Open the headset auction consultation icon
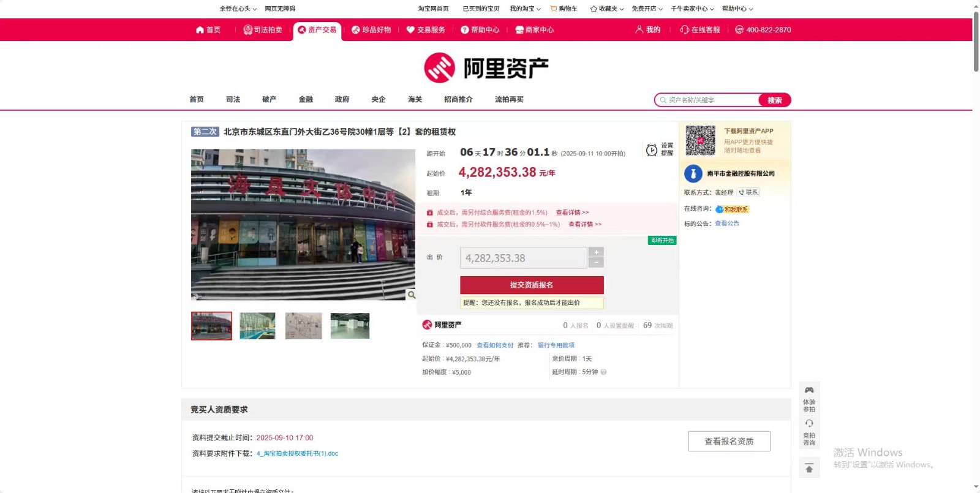 click(x=809, y=424)
